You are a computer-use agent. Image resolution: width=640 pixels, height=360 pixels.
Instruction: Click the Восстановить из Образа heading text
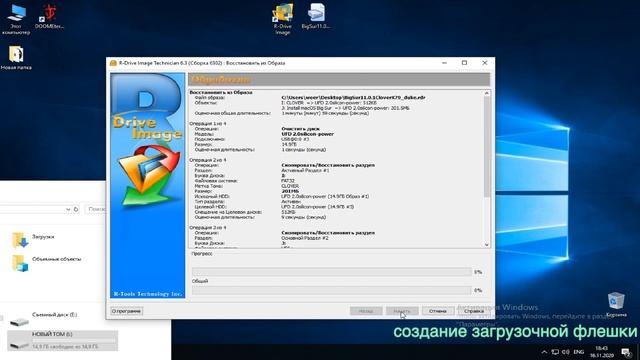coord(221,93)
